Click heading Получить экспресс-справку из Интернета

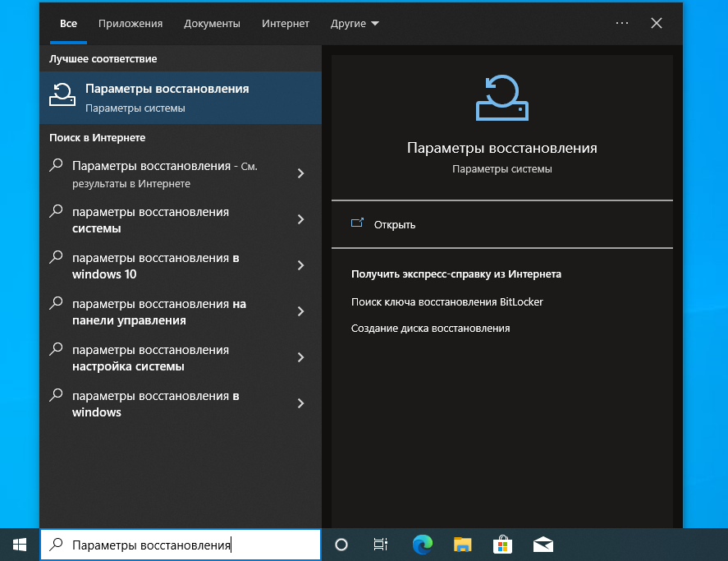[x=456, y=274]
